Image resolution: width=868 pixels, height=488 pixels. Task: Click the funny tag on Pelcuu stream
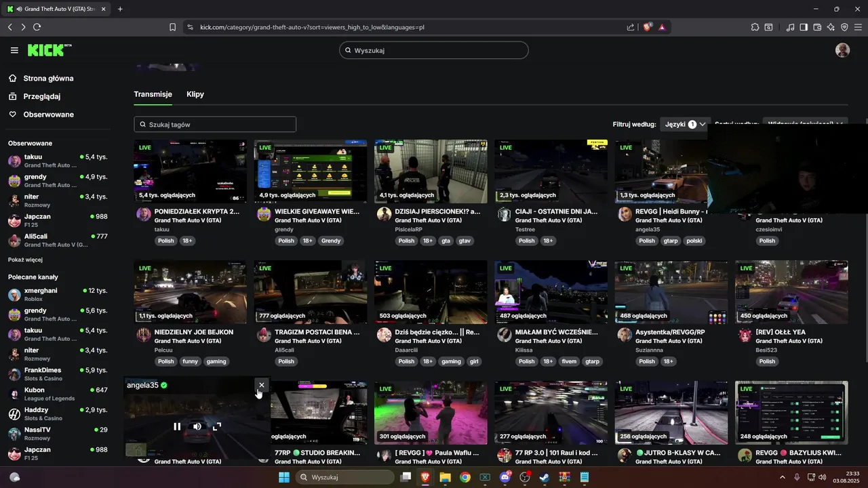(x=191, y=361)
